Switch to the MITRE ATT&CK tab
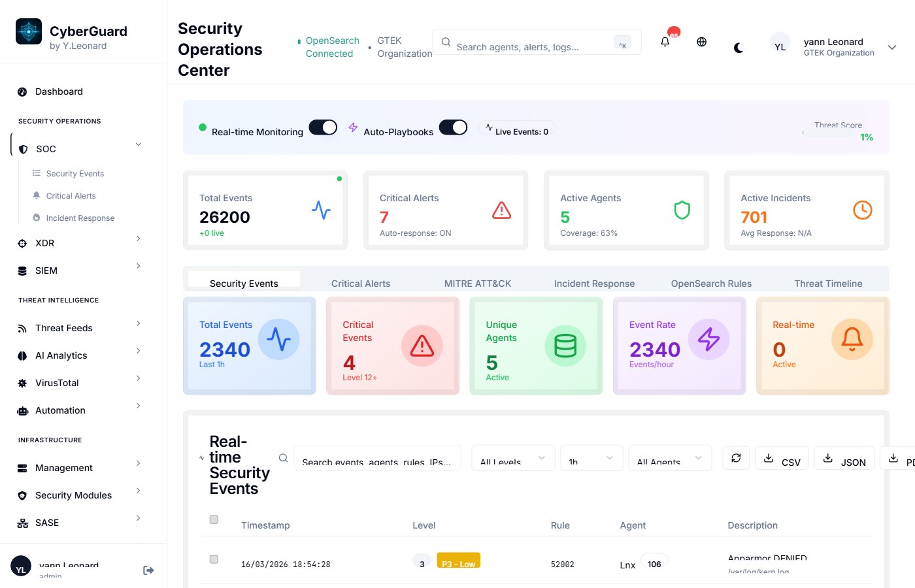 click(477, 283)
